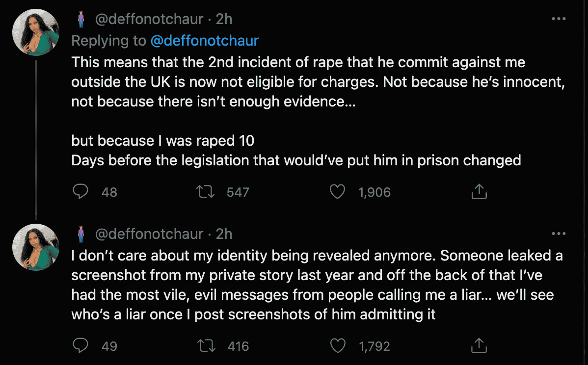The width and height of the screenshot is (588, 365).
Task: Open the "Replying to @deffonotchaur" mention link
Action: coord(204,40)
